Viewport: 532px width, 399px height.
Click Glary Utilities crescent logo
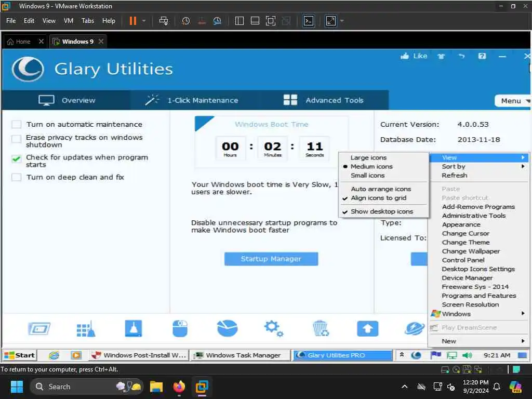coord(28,69)
